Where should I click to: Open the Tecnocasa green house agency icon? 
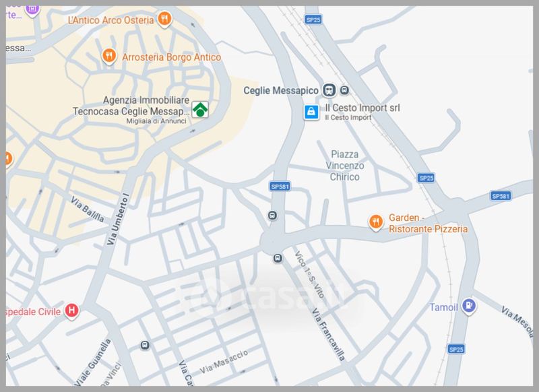pyautogui.click(x=200, y=110)
